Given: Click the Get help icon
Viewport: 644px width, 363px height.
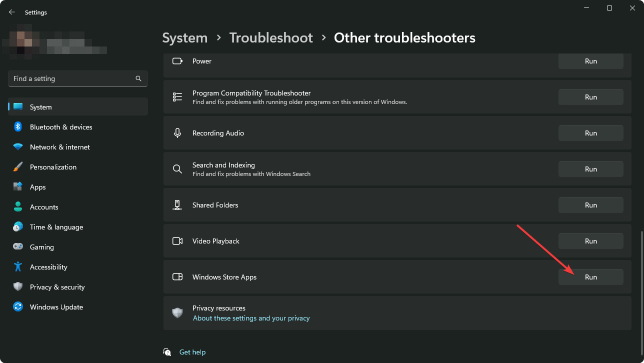Looking at the screenshot, I should click(x=166, y=351).
